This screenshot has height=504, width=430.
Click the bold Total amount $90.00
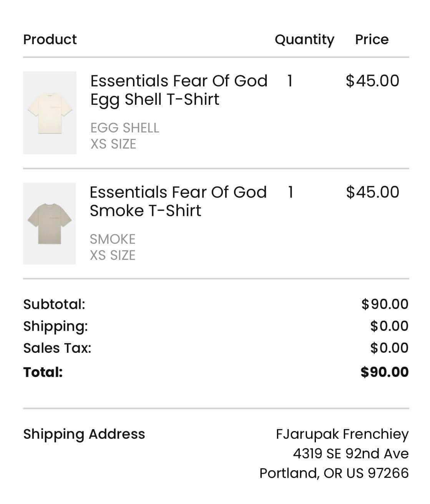[x=385, y=372]
